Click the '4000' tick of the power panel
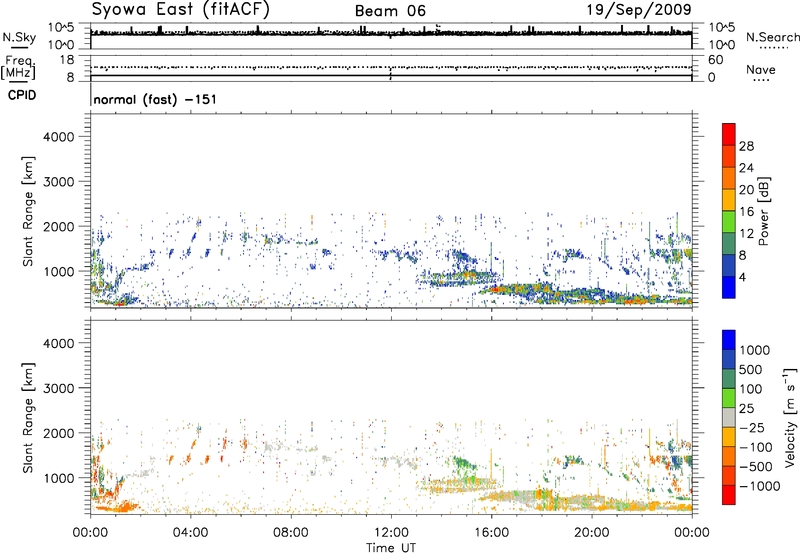 (59, 137)
